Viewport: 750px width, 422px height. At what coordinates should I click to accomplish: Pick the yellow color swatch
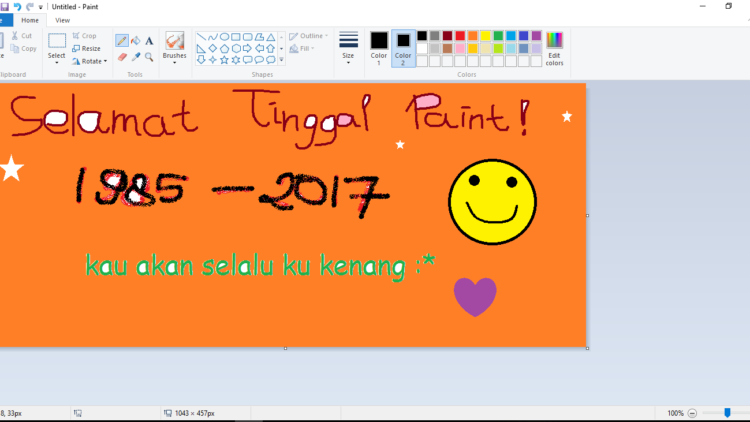click(x=485, y=36)
